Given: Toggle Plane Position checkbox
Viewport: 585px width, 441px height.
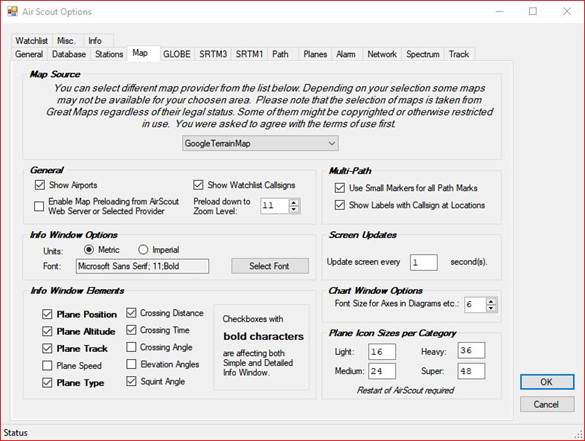Looking at the screenshot, I should (47, 314).
